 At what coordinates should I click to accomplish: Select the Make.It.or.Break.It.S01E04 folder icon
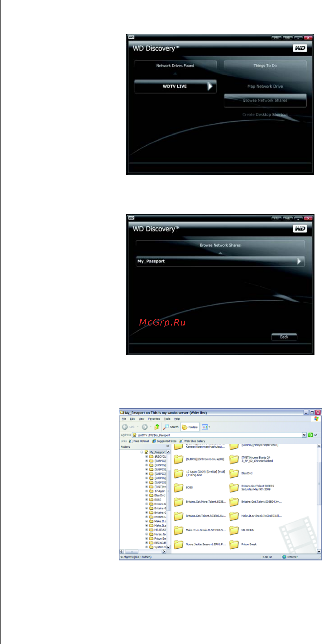178,530
